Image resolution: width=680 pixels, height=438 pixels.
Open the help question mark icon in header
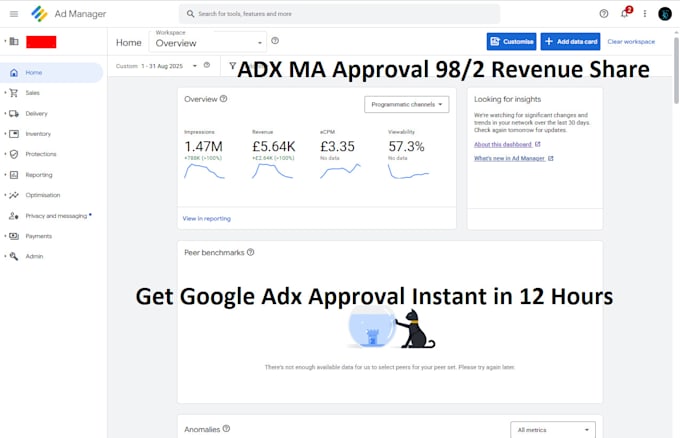coord(604,14)
